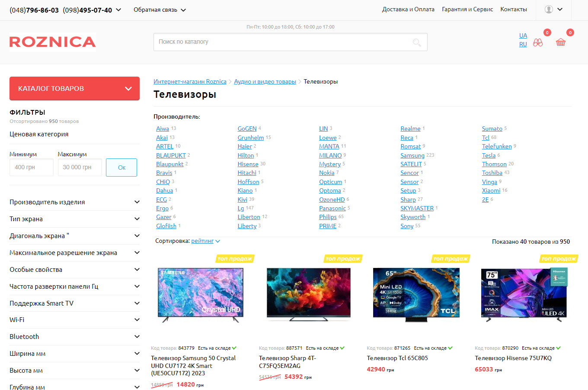The image size is (588, 390).
Task: Open the Обратная связь dropdown
Action: click(160, 10)
